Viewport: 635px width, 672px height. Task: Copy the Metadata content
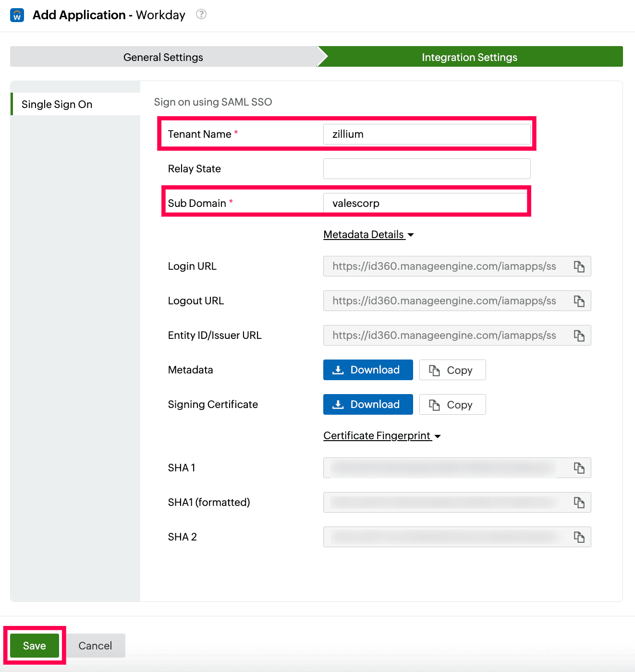[452, 370]
